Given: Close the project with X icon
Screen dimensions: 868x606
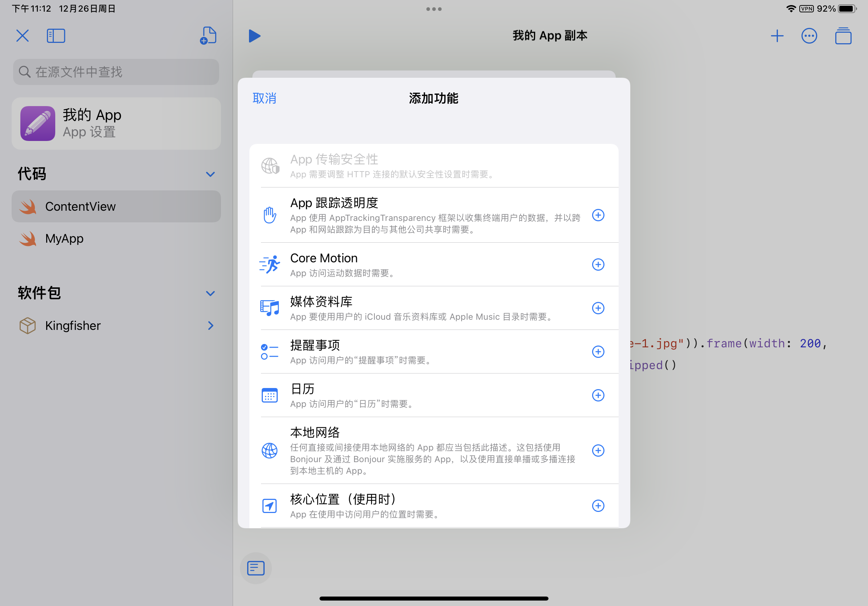Looking at the screenshot, I should point(23,36).
